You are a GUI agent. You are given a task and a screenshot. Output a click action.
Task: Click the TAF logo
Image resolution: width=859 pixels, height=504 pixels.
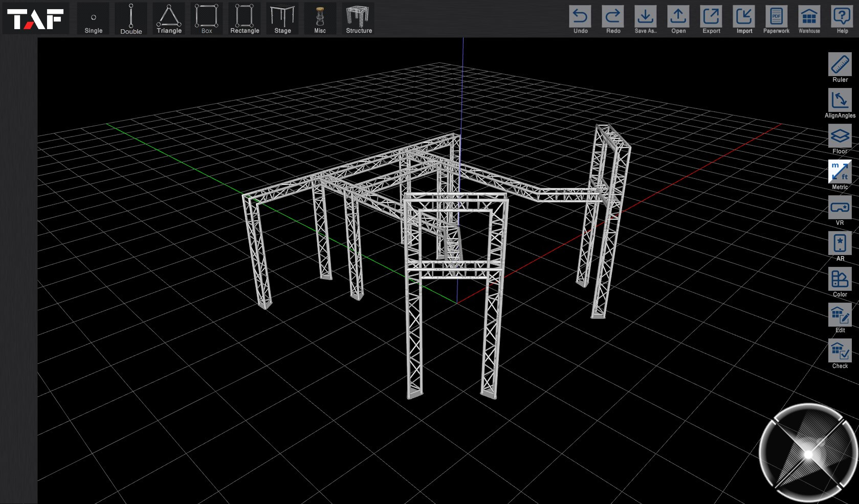click(35, 18)
